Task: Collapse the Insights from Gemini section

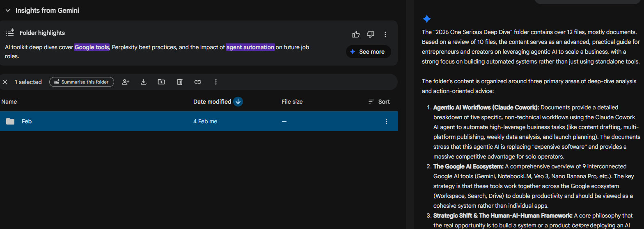Action: (8, 11)
